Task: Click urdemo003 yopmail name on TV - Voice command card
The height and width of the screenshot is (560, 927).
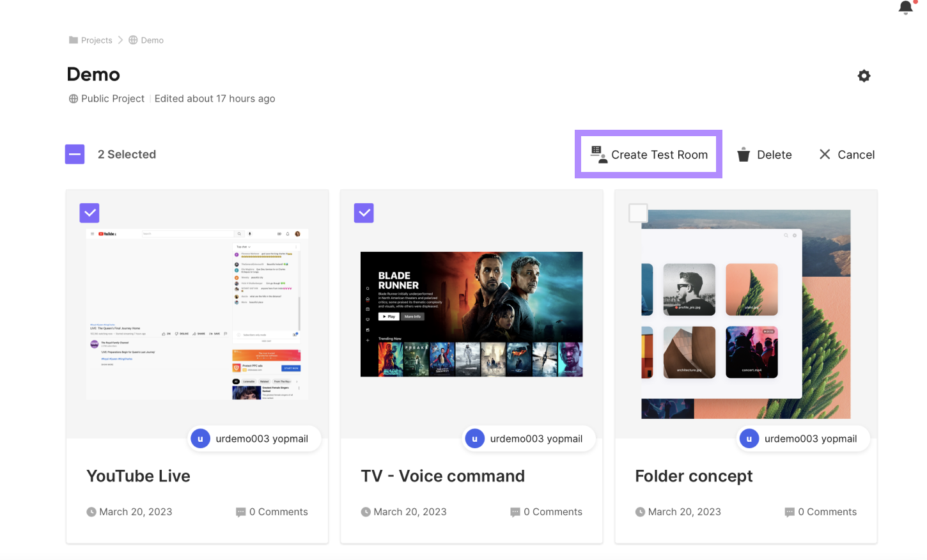Action: tap(536, 439)
